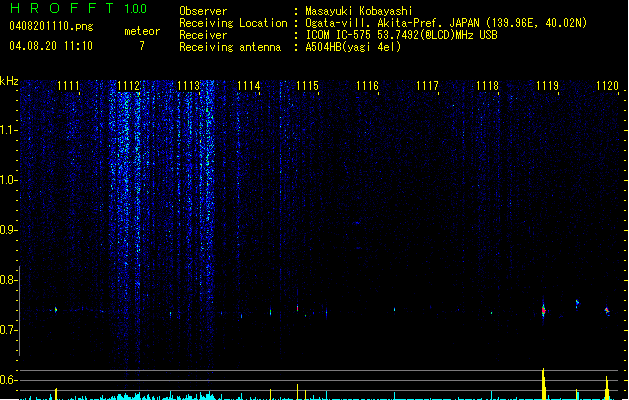This screenshot has width=629, height=400.
Task: Click the 1.0 kHz frequency axis label
Action: click(8, 180)
